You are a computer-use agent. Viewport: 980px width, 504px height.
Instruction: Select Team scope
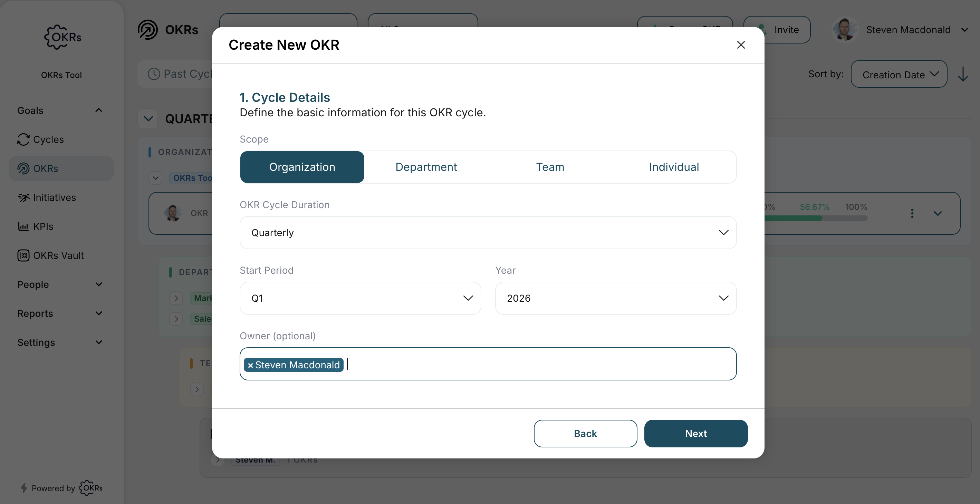point(550,167)
